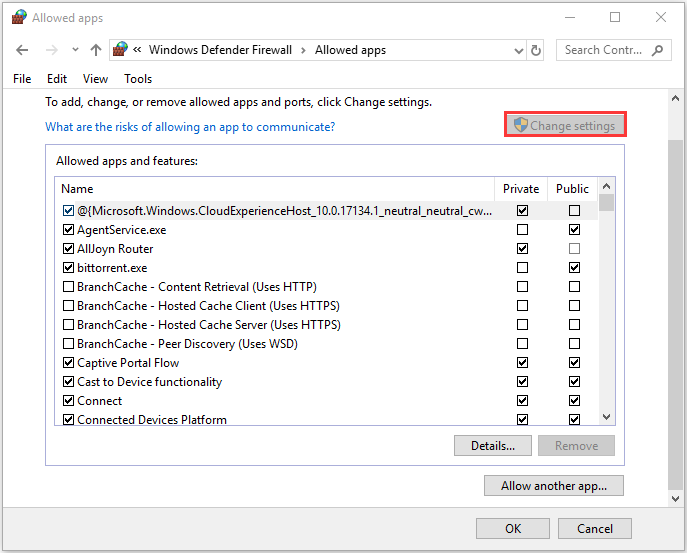Open the Tools menu

point(138,79)
